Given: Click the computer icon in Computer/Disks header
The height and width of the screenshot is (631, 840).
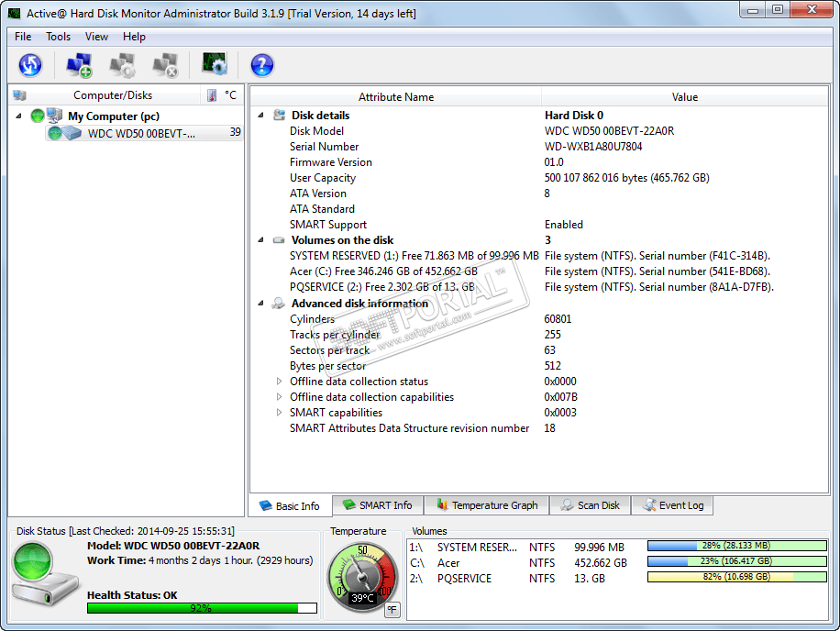Looking at the screenshot, I should (19, 95).
